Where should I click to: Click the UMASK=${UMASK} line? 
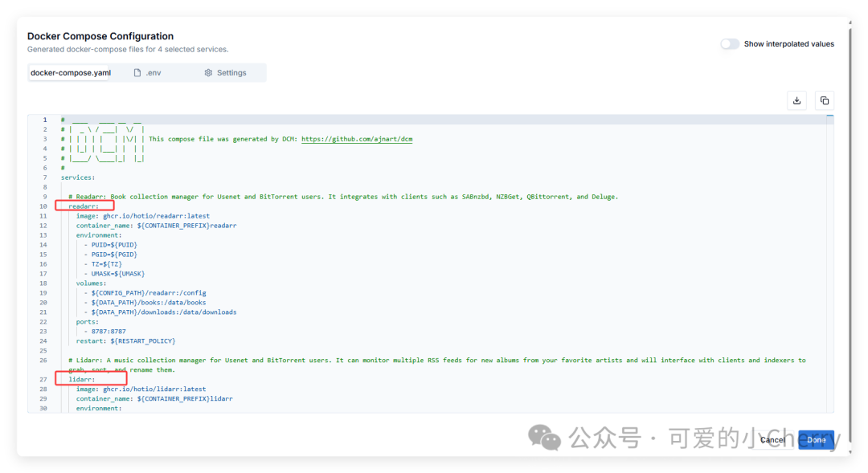click(x=114, y=274)
